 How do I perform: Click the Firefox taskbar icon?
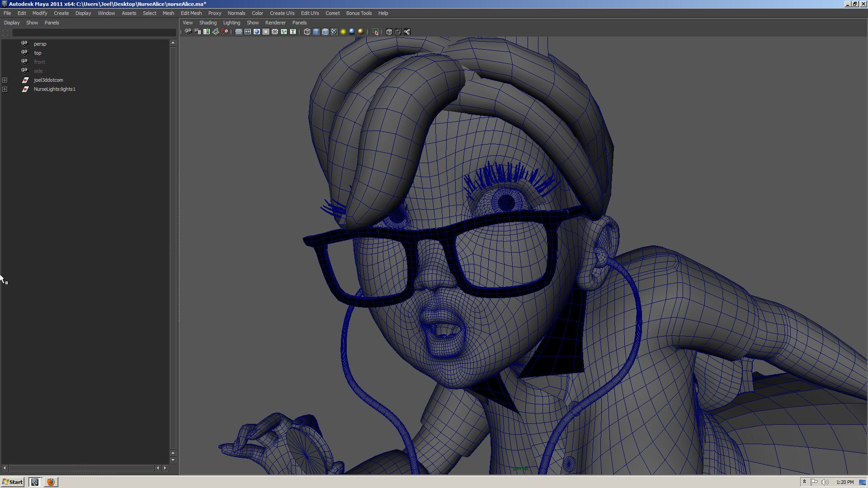51,482
